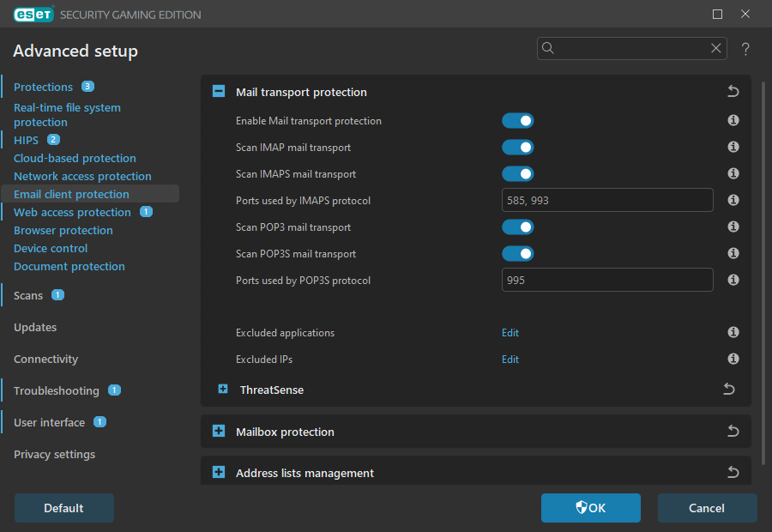The width and height of the screenshot is (772, 532).
Task: Select Cloud-based protection in sidebar
Action: 75,158
